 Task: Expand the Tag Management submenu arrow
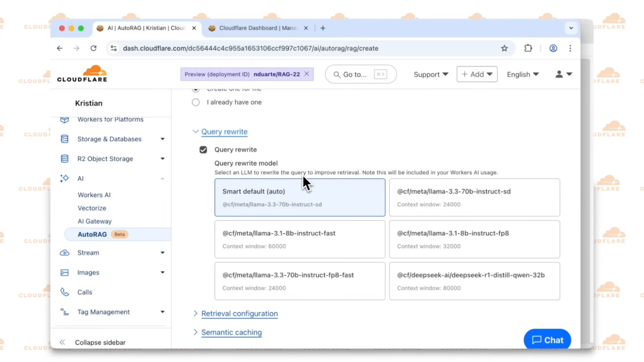(x=162, y=312)
